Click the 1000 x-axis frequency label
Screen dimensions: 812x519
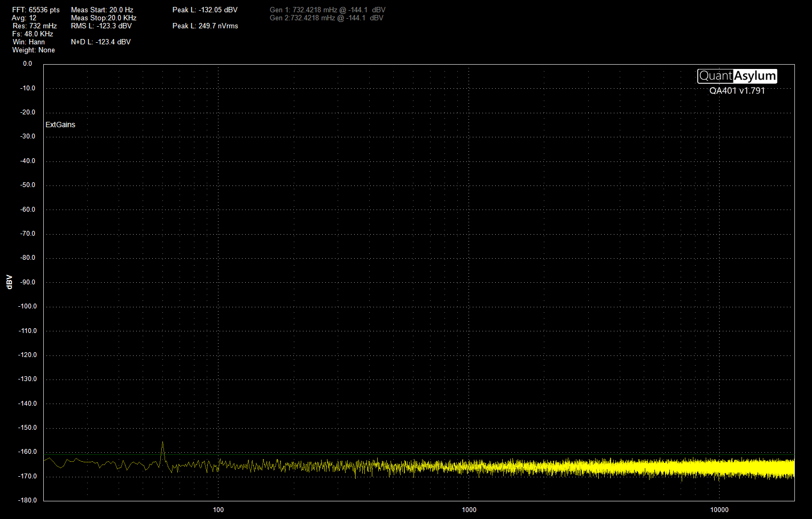click(x=469, y=510)
